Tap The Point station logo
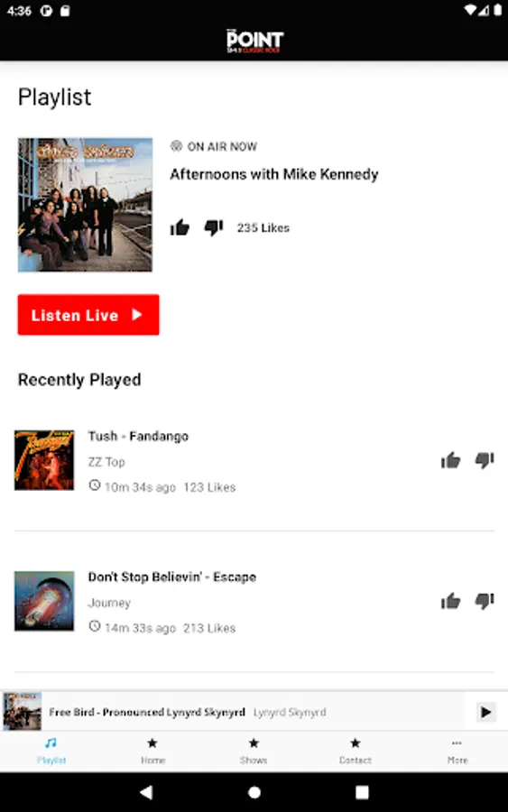Image resolution: width=508 pixels, height=812 pixels. 254,41
